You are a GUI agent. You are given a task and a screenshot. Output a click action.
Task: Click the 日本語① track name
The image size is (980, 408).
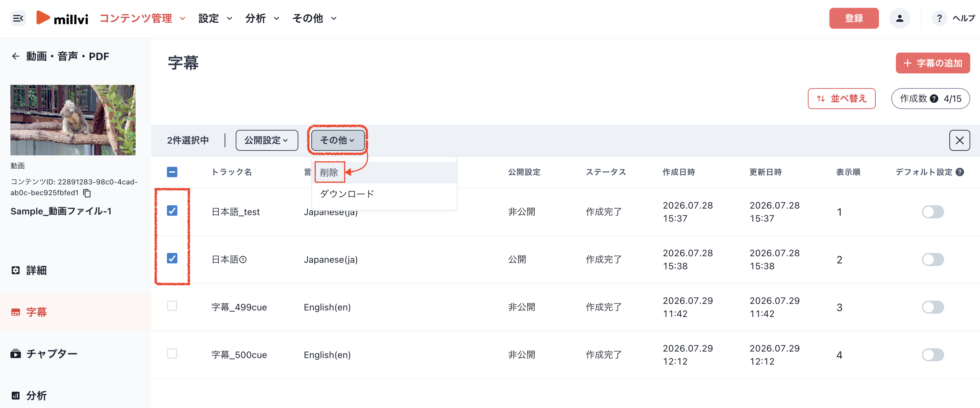click(x=229, y=259)
